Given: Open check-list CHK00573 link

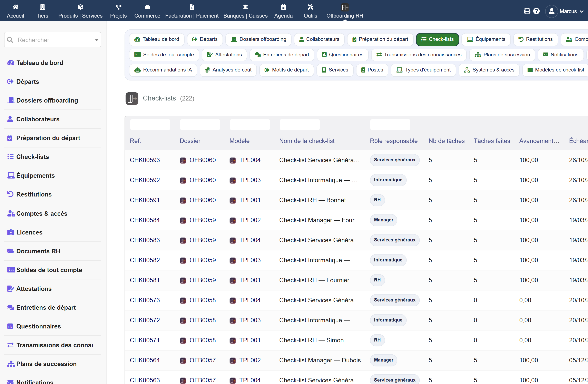Looking at the screenshot, I should click(145, 300).
